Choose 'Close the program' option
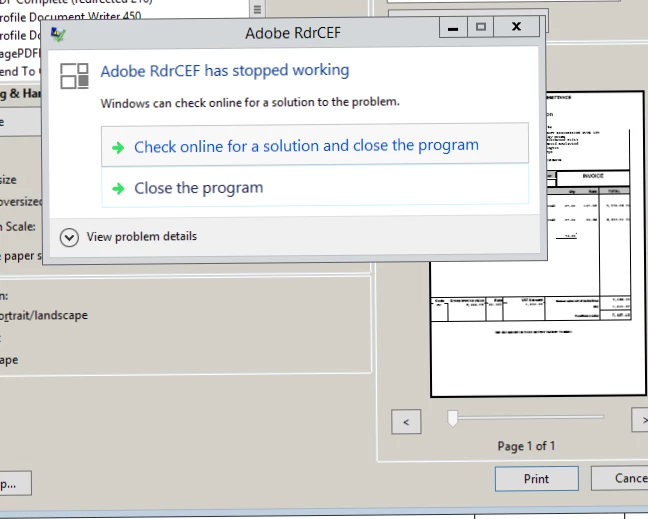 [x=314, y=186]
